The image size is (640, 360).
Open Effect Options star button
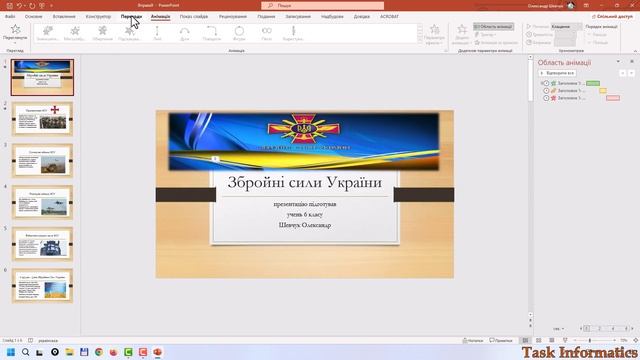pos(434,34)
